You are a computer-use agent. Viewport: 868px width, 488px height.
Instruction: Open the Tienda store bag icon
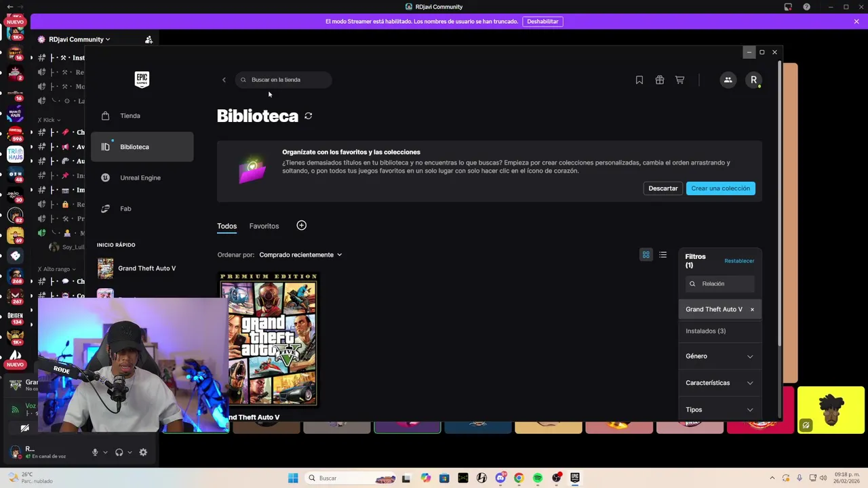tap(105, 116)
